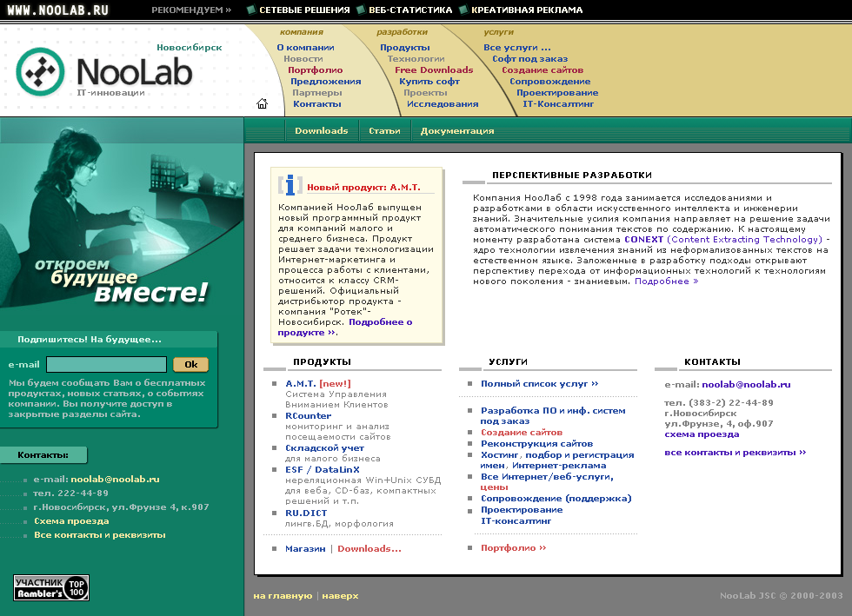The width and height of the screenshot is (852, 616).
Task: Go to на главную in the footer
Action: [283, 595]
